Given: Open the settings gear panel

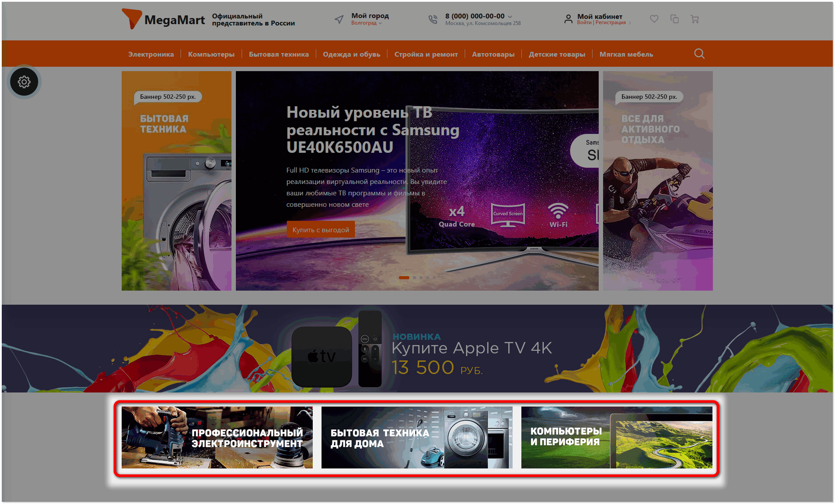Looking at the screenshot, I should coord(24,82).
